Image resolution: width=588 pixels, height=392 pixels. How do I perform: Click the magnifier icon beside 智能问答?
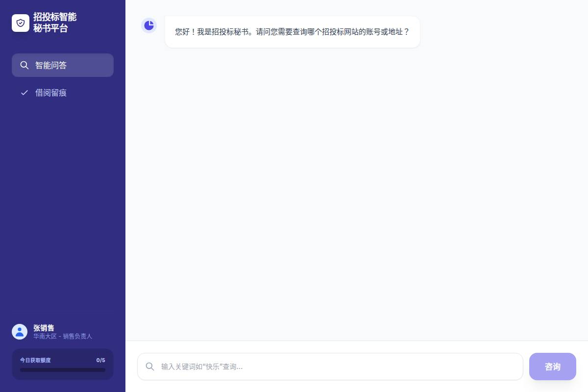click(24, 65)
